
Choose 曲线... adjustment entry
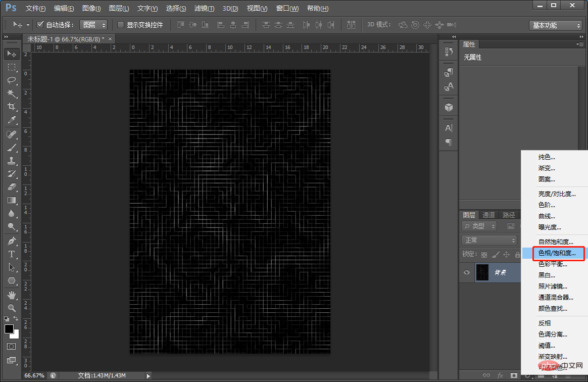tap(547, 216)
